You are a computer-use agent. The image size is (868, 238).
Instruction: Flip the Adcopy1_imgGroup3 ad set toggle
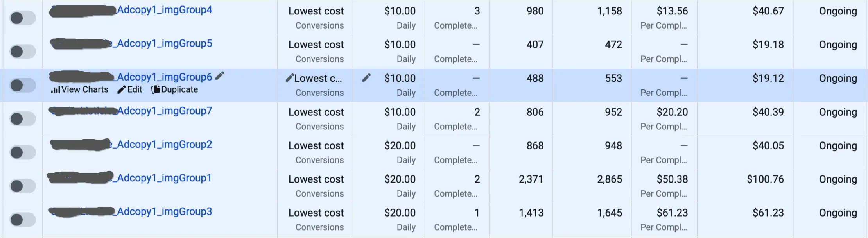tap(23, 220)
